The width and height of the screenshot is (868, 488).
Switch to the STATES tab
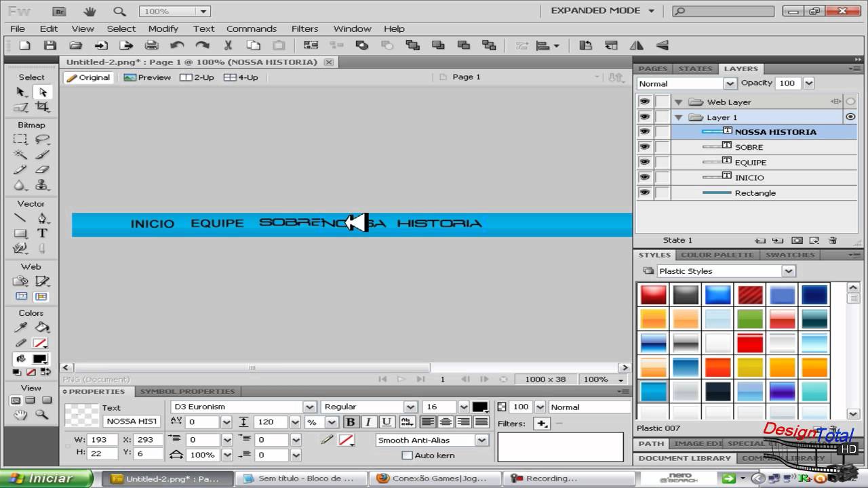pyautogui.click(x=695, y=68)
